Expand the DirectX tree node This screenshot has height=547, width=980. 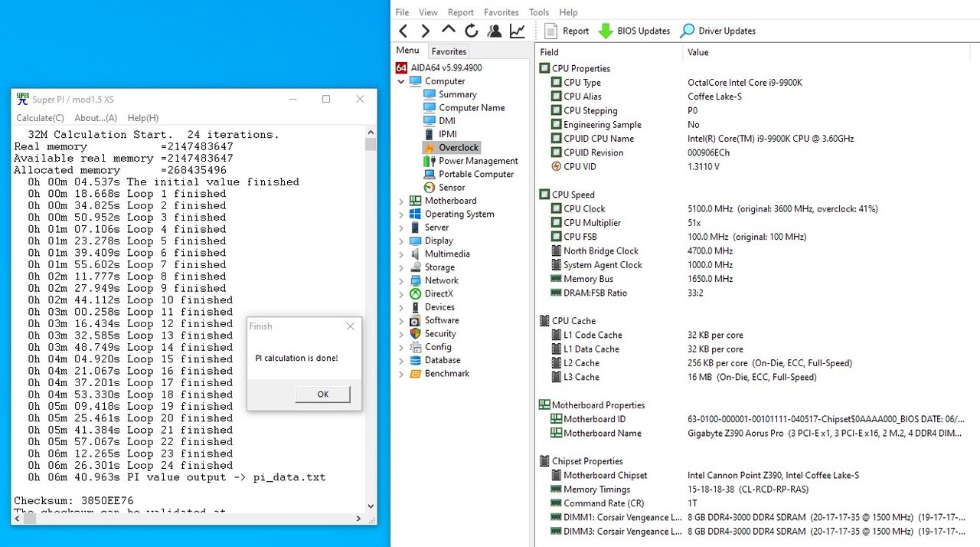click(400, 293)
